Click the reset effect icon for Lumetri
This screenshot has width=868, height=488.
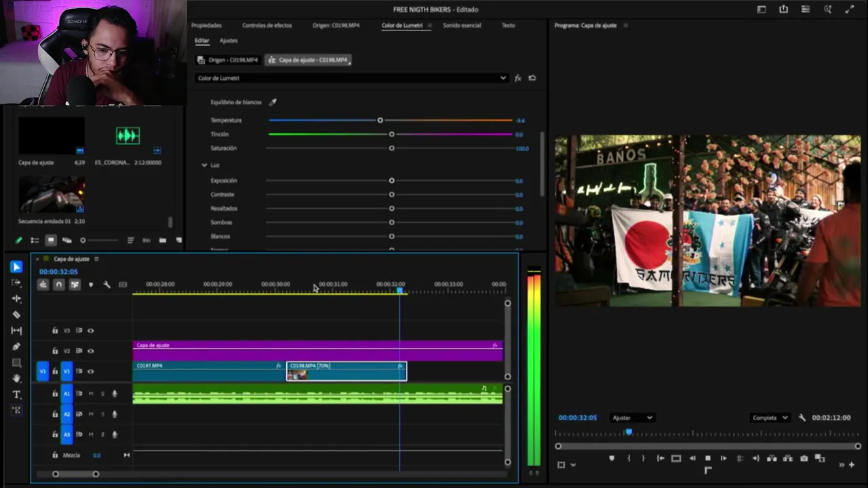(532, 78)
